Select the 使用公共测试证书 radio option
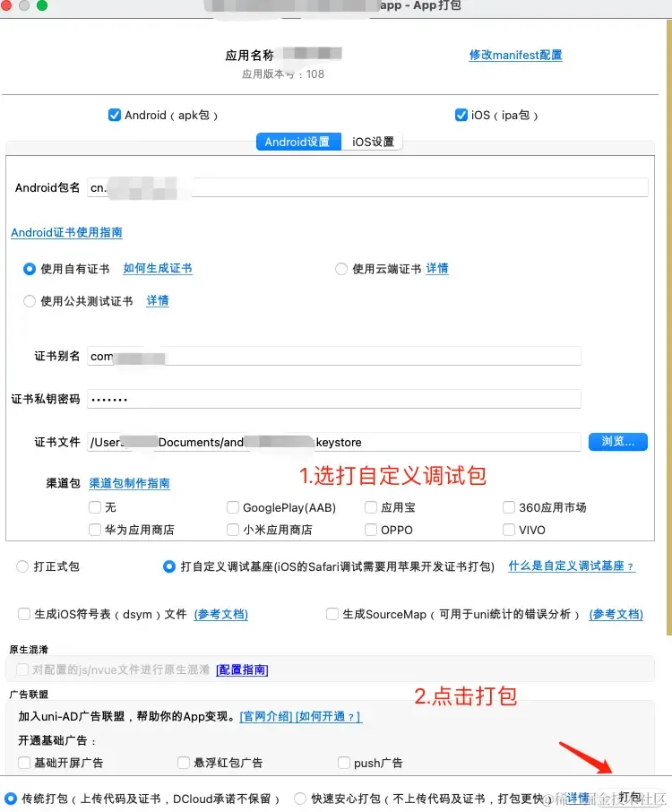Screen dimensions: 672x812 (30, 301)
